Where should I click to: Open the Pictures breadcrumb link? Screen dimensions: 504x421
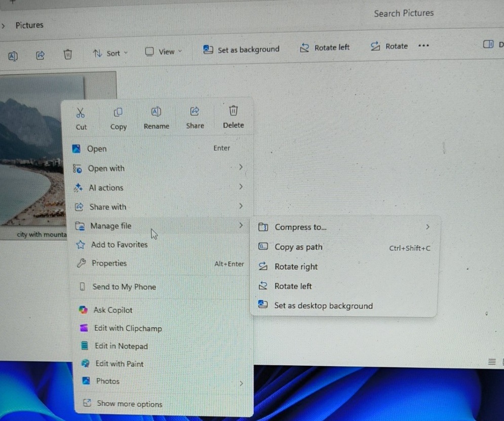coord(29,25)
